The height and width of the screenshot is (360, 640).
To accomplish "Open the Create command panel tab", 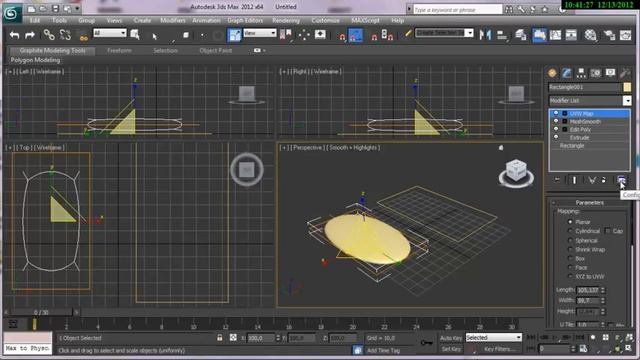I will 552,73.
